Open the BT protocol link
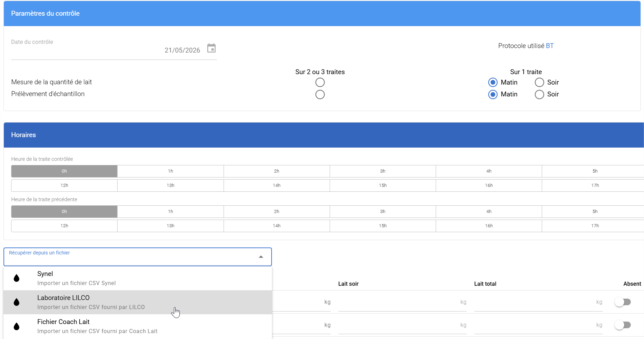 (x=549, y=46)
